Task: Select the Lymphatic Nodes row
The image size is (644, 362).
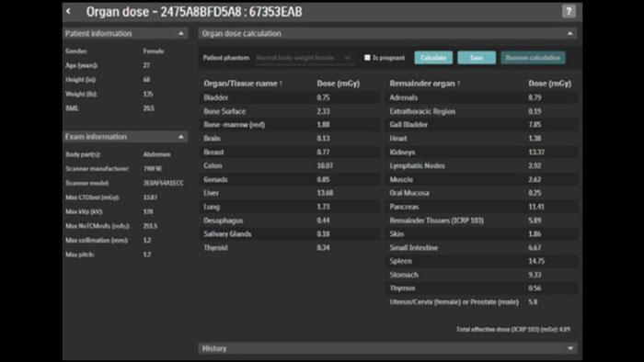Action: point(482,165)
